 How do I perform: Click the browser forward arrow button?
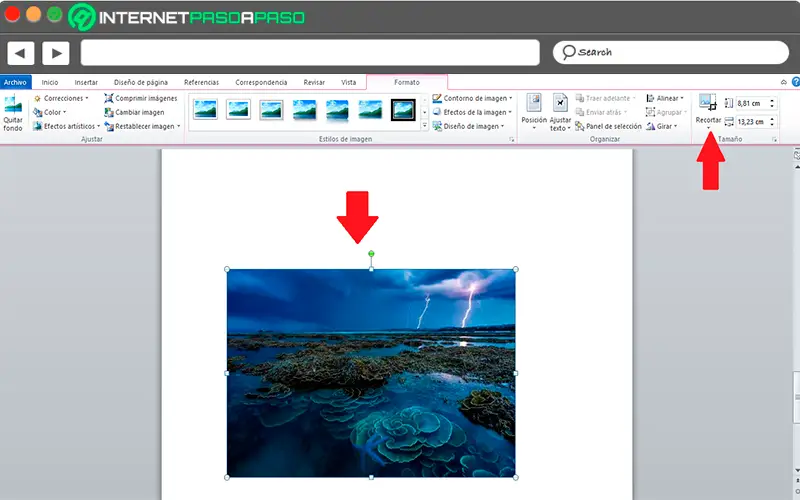[x=56, y=53]
